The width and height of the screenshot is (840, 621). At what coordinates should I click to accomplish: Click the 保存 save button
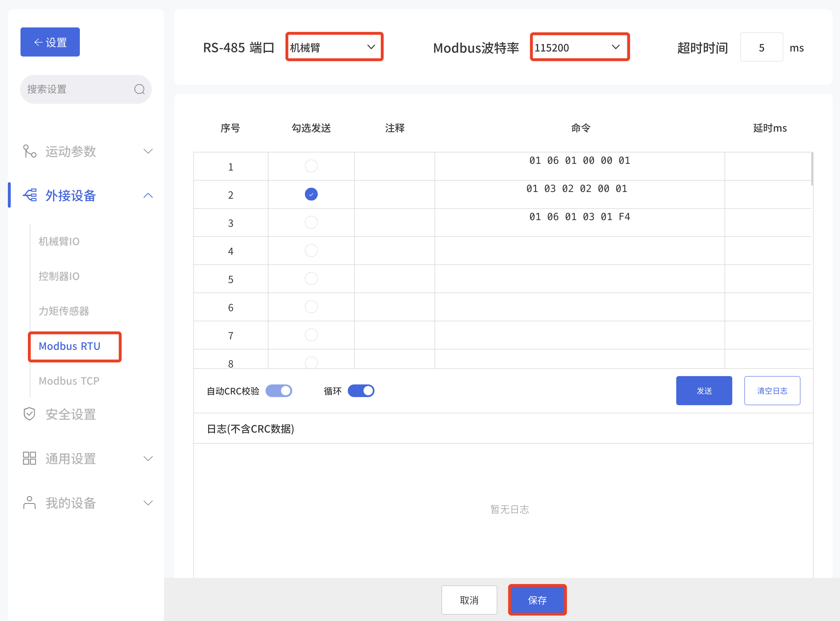pos(537,600)
